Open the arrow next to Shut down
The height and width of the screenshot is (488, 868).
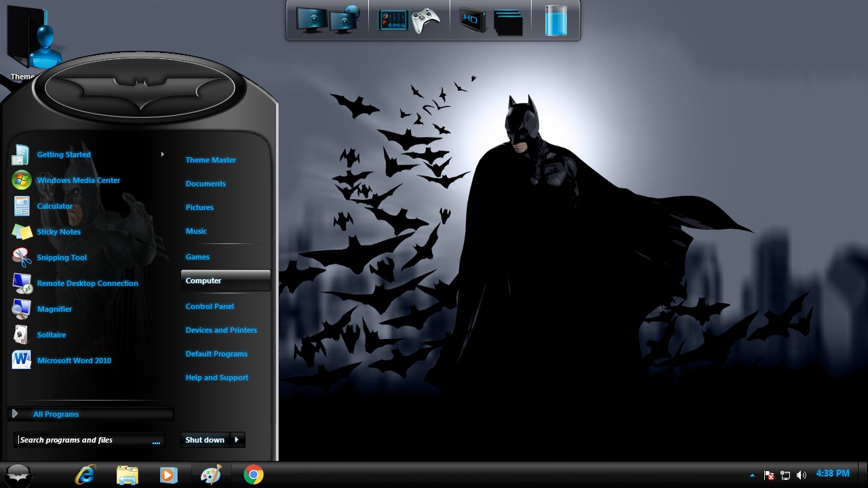237,440
